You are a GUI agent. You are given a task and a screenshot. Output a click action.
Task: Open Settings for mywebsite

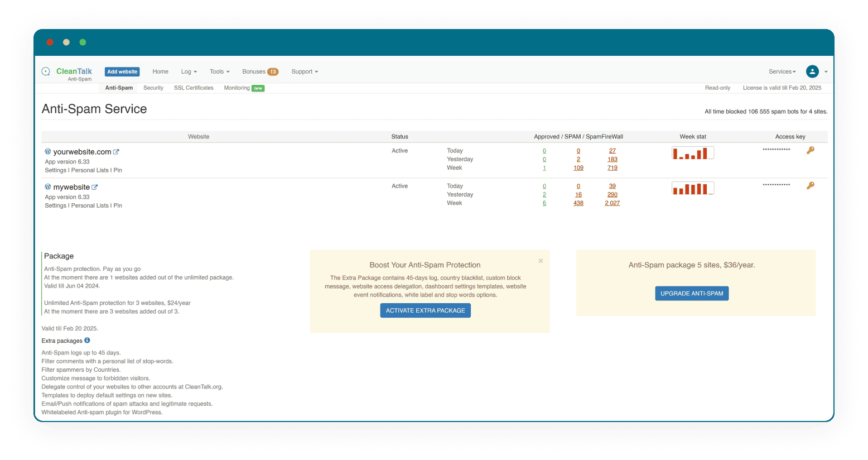coord(56,205)
